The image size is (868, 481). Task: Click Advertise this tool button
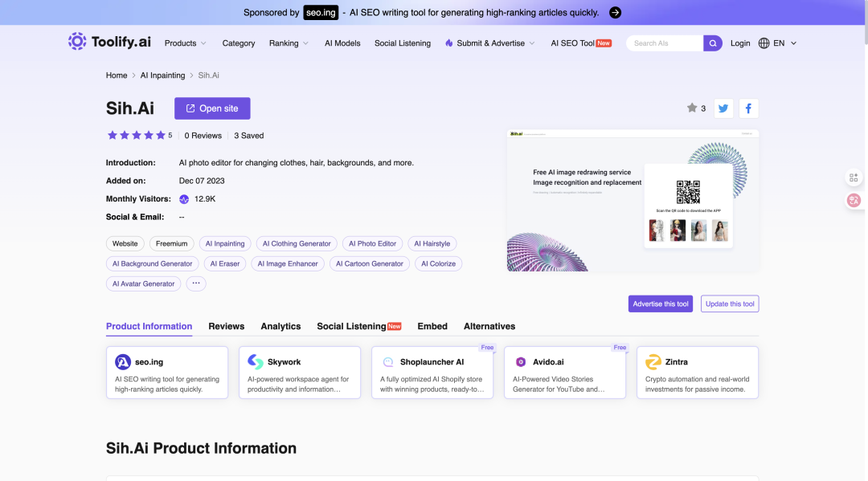(661, 304)
